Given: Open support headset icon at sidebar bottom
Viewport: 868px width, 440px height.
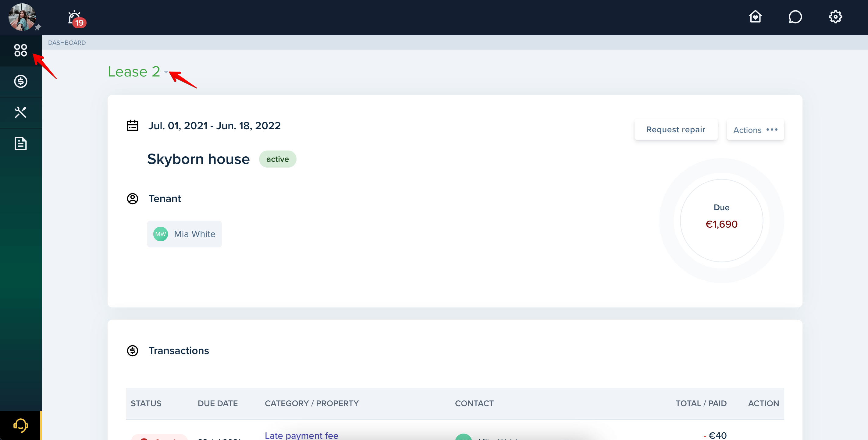Looking at the screenshot, I should [20, 425].
